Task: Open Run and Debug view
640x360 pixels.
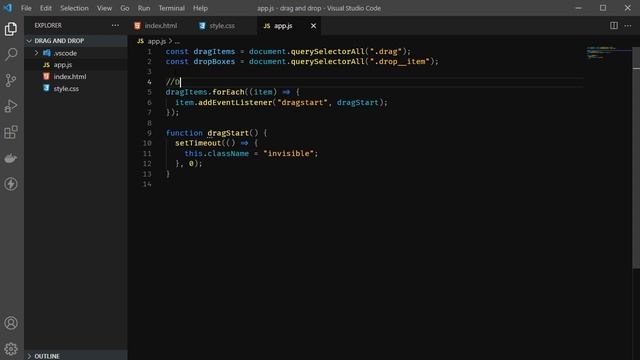Action: [x=11, y=106]
